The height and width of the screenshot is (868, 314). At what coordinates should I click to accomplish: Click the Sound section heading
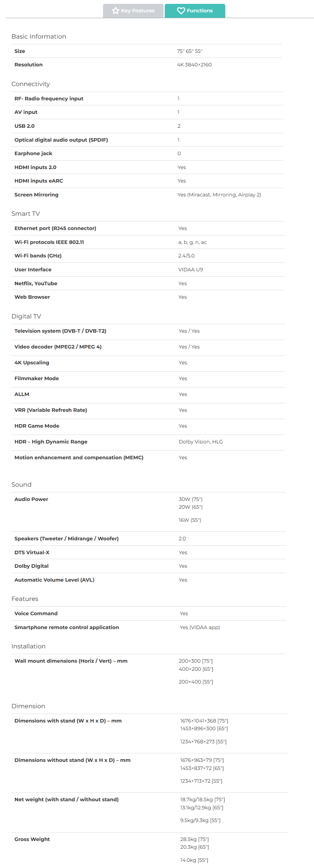tap(21, 485)
